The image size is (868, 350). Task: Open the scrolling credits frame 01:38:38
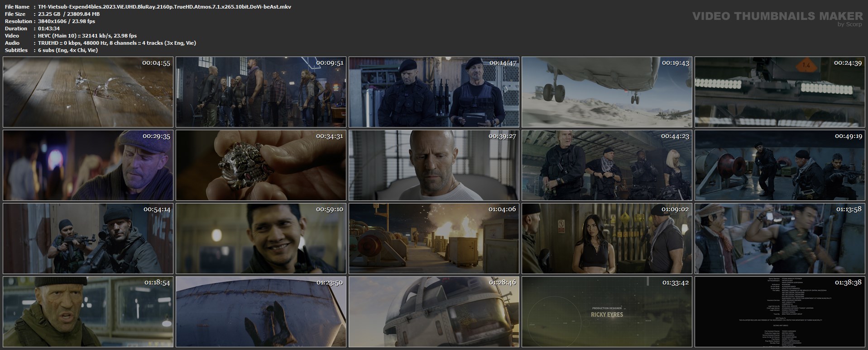780,312
